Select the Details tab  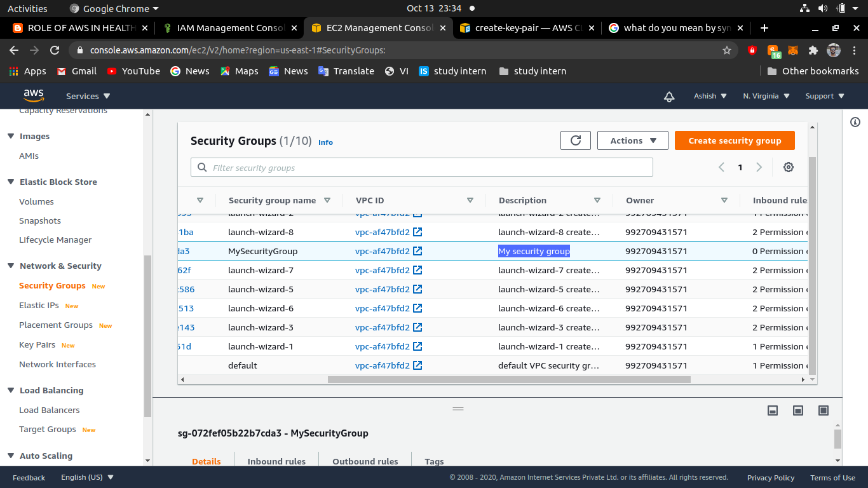pyautogui.click(x=207, y=461)
